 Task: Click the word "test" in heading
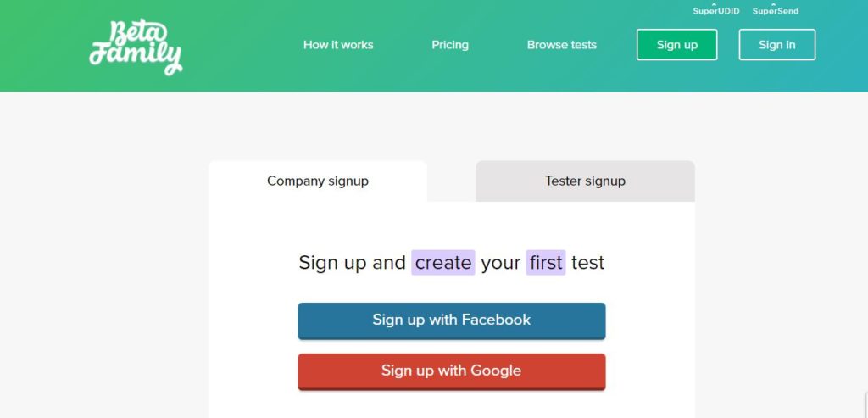point(588,263)
